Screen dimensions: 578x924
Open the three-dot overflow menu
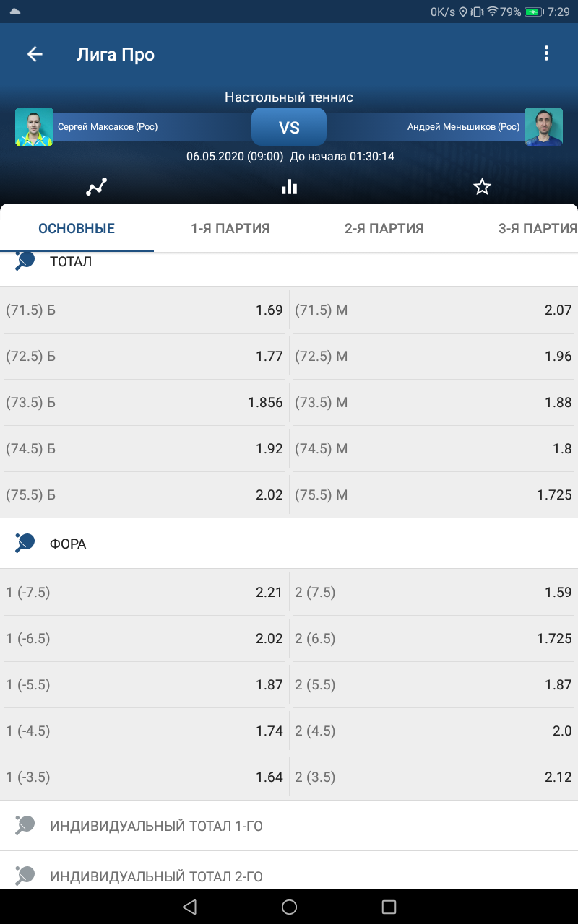(546, 53)
